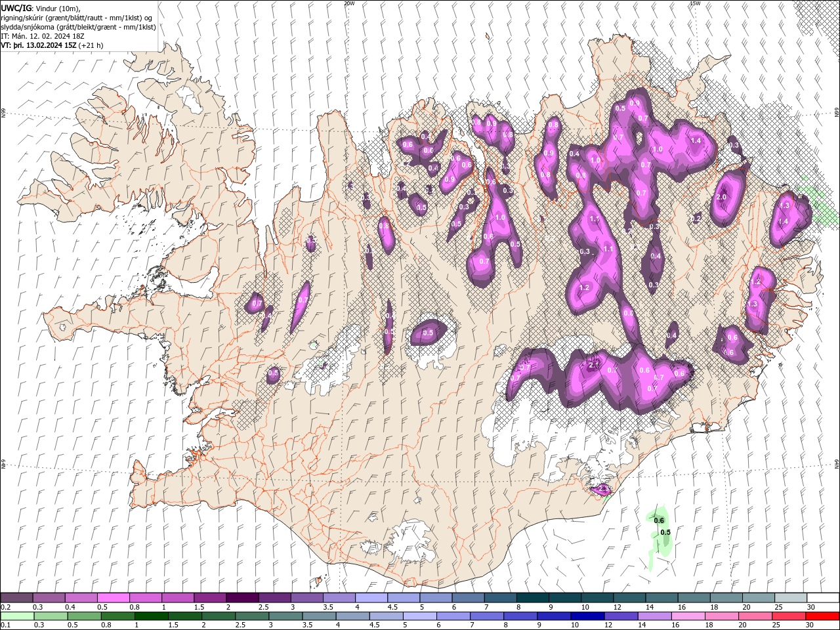Click the black '0.5' value in the offshore rain cell
The width and height of the screenshot is (840, 630).
(665, 532)
